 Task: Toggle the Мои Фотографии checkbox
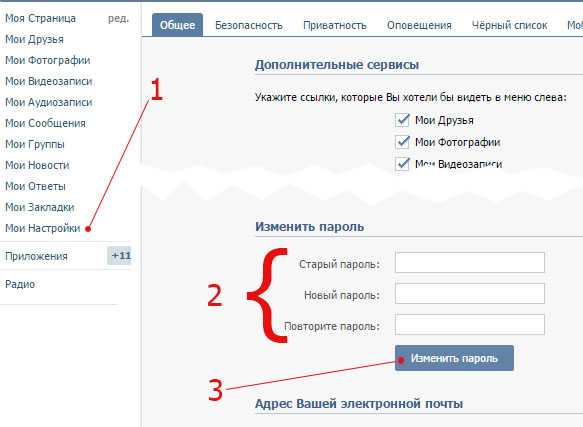pos(402,142)
